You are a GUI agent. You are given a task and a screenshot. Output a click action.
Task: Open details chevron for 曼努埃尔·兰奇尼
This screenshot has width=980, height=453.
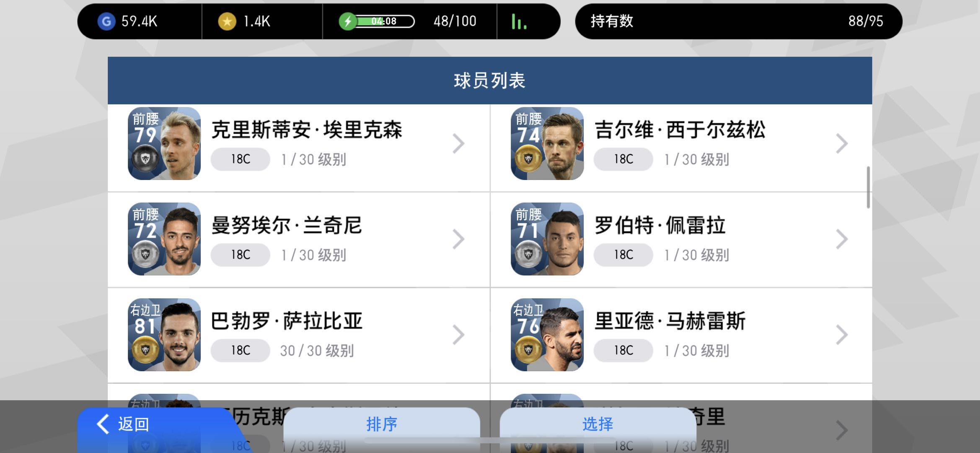pyautogui.click(x=459, y=240)
